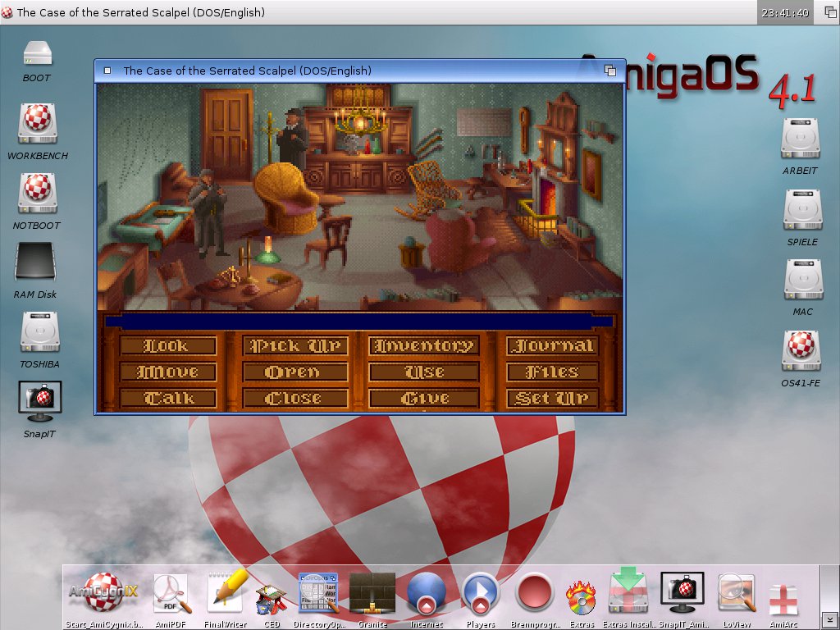Screen dimensions: 840x630
Task: Click the clock showing 23:41:40
Action: pos(785,12)
